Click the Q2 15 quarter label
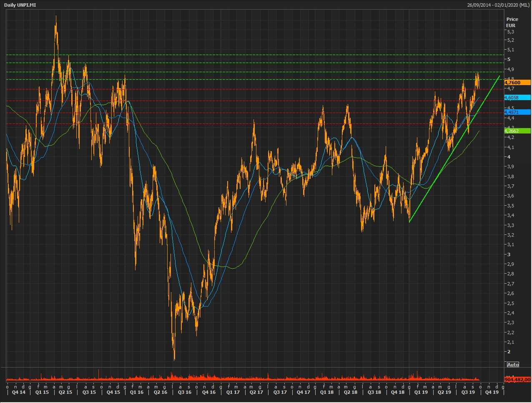 click(65, 392)
